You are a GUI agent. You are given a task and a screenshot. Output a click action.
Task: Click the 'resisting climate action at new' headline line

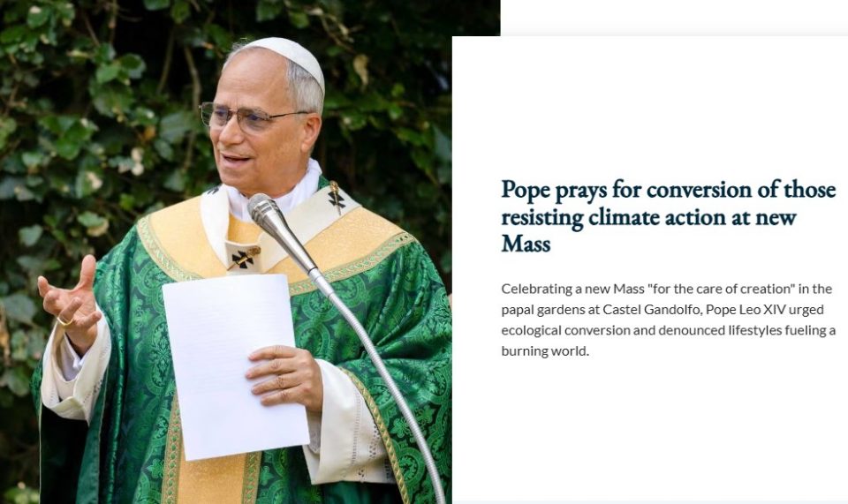pyautogui.click(x=648, y=216)
